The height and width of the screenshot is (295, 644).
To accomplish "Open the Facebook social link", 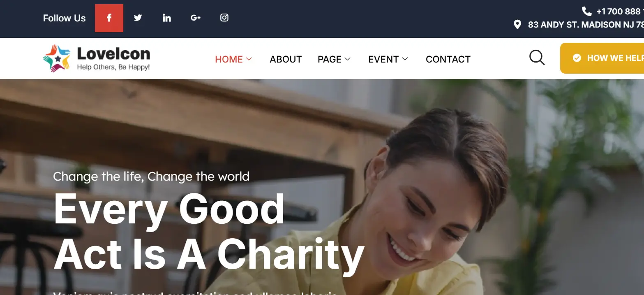I will (x=109, y=18).
